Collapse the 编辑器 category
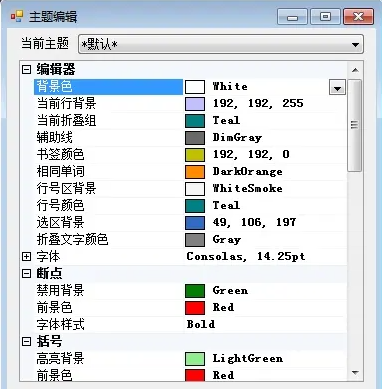The height and width of the screenshot is (389, 382). pyautogui.click(x=26, y=70)
